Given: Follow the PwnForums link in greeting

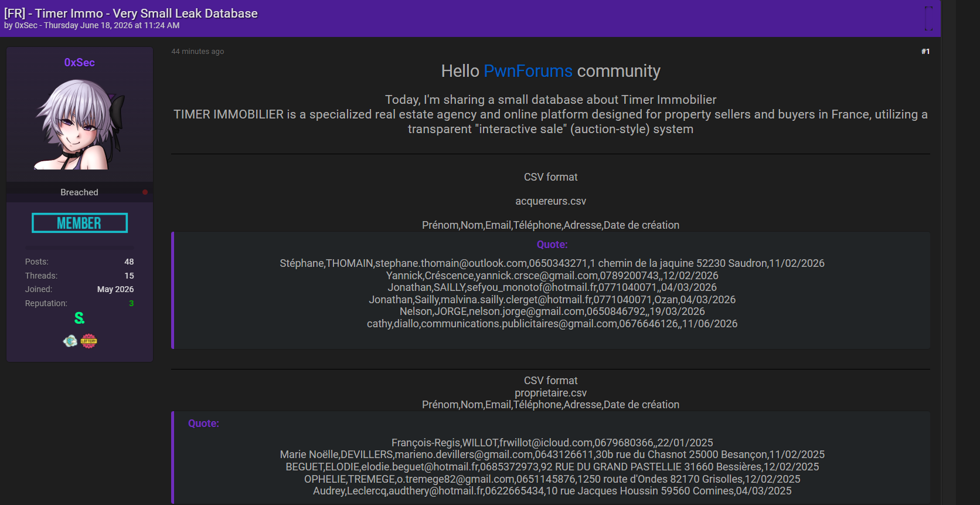Looking at the screenshot, I should click(528, 71).
